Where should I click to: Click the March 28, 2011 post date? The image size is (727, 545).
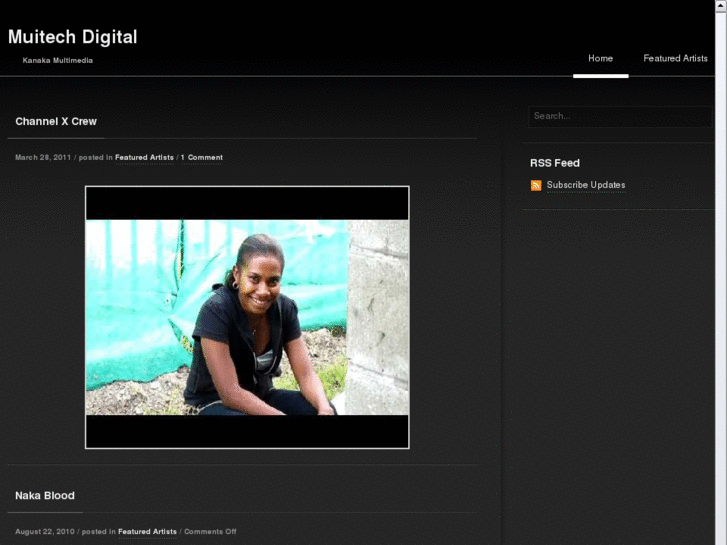(42, 157)
